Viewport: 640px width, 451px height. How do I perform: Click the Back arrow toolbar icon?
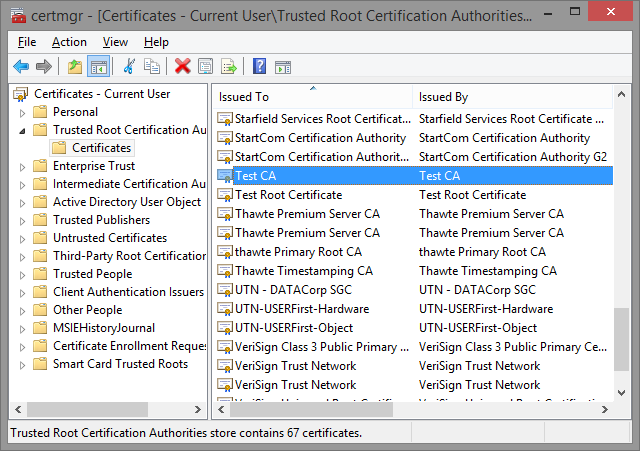click(21, 67)
